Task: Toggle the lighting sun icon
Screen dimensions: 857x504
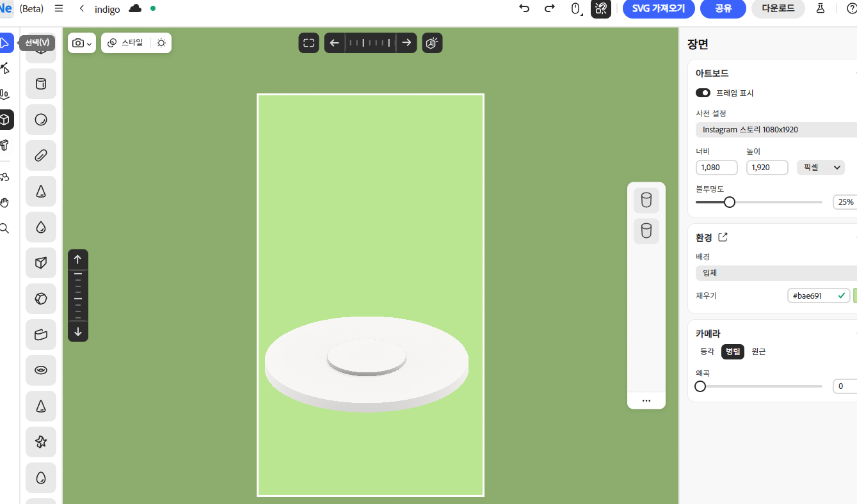Action: point(161,43)
